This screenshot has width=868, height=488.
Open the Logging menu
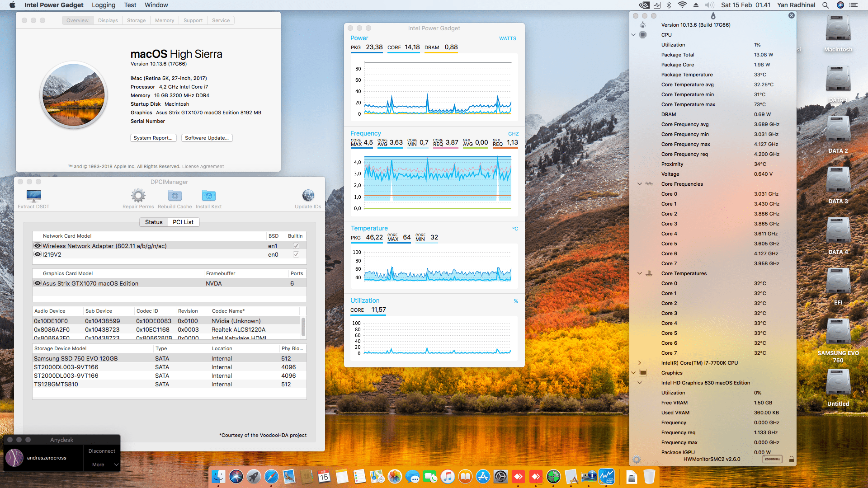tap(104, 5)
